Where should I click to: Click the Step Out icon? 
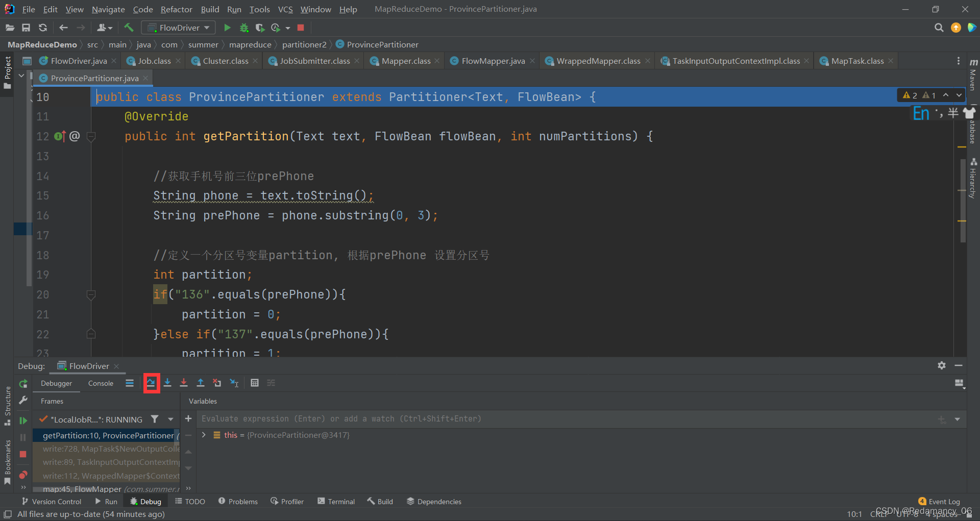[x=201, y=383]
